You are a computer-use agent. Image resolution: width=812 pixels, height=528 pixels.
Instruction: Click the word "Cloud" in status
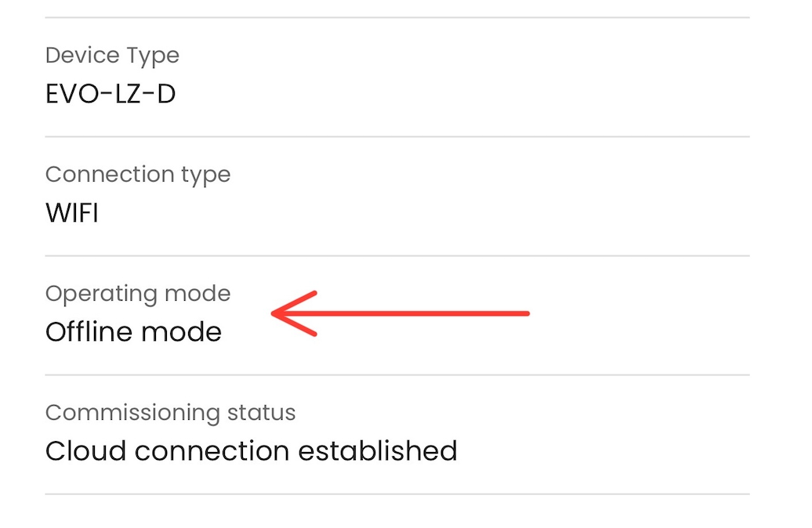coord(82,451)
